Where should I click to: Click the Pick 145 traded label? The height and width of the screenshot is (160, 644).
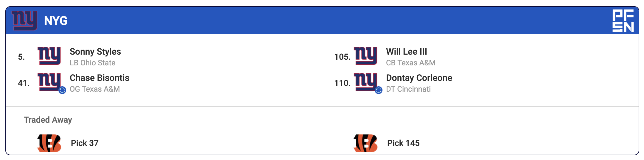[403, 143]
